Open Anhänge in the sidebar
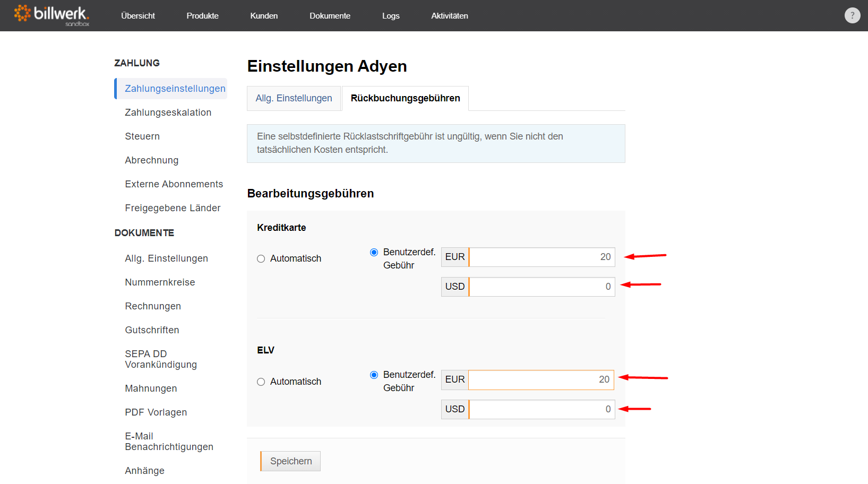 [144, 471]
